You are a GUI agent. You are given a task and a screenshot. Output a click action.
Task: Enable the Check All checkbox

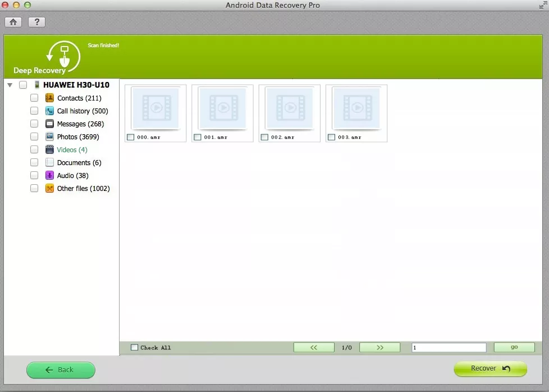coord(135,348)
